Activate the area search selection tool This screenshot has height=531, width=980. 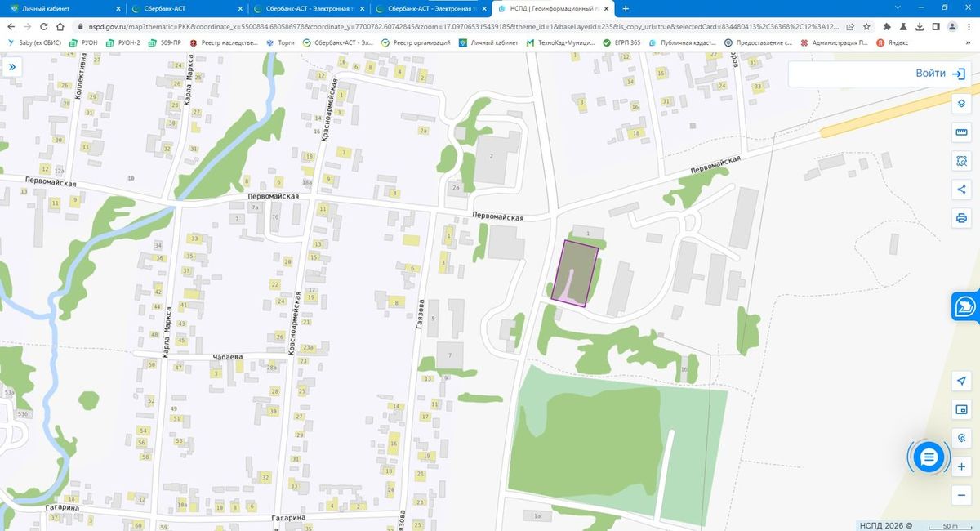961,161
